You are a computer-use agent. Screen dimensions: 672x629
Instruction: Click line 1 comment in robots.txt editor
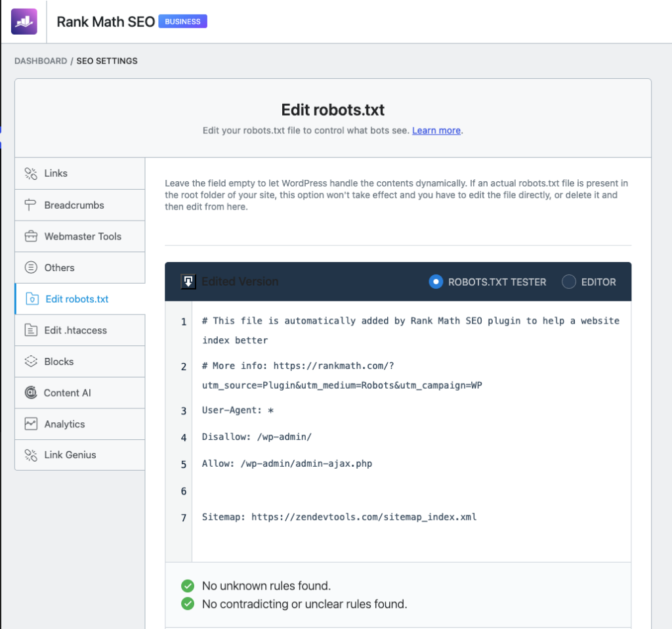pyautogui.click(x=411, y=330)
